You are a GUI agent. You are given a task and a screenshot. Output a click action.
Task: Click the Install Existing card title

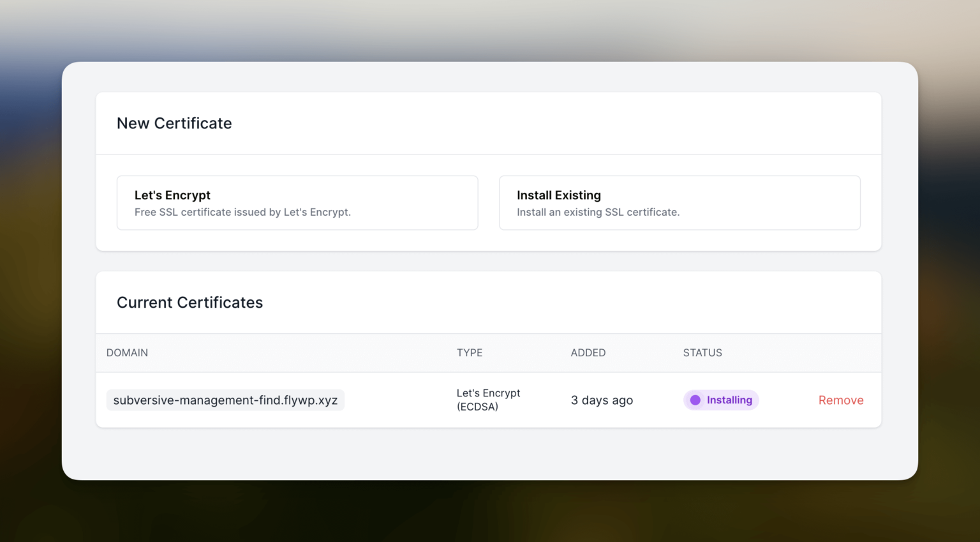[559, 195]
